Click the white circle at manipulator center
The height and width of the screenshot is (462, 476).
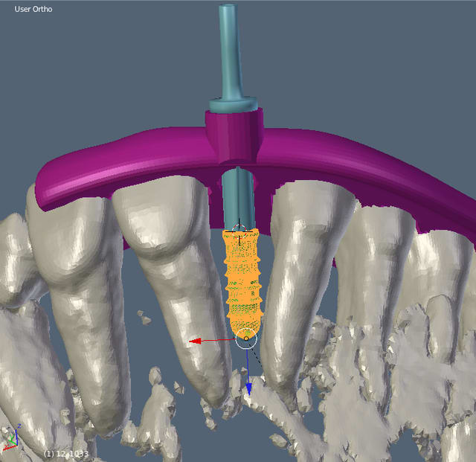(245, 339)
